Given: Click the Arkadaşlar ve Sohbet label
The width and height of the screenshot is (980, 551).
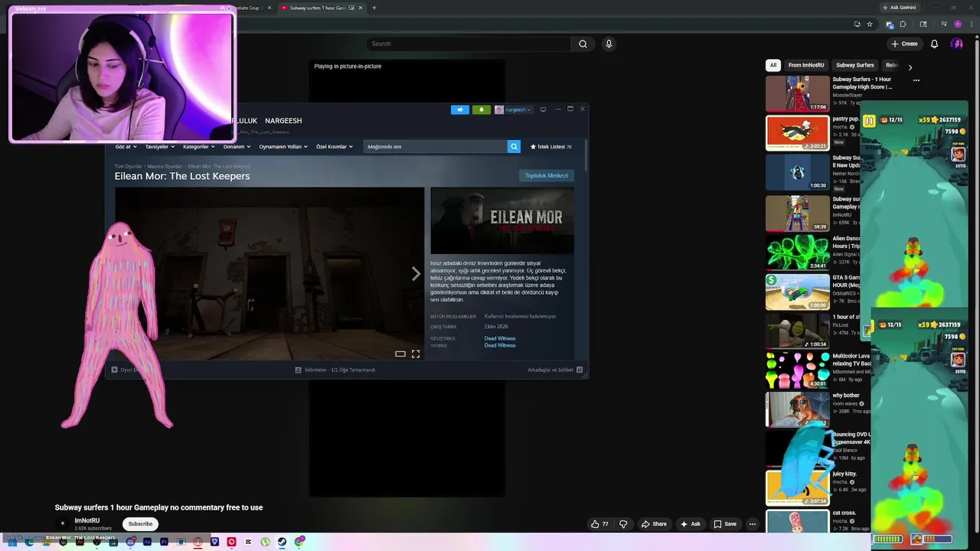Looking at the screenshot, I should [550, 370].
